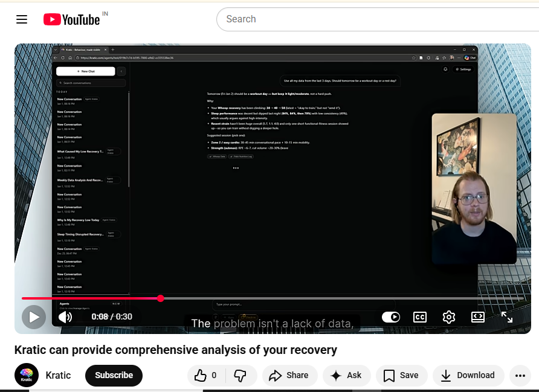Click into the YouTube Search field
Screen dimensions: 539x392
(378, 19)
